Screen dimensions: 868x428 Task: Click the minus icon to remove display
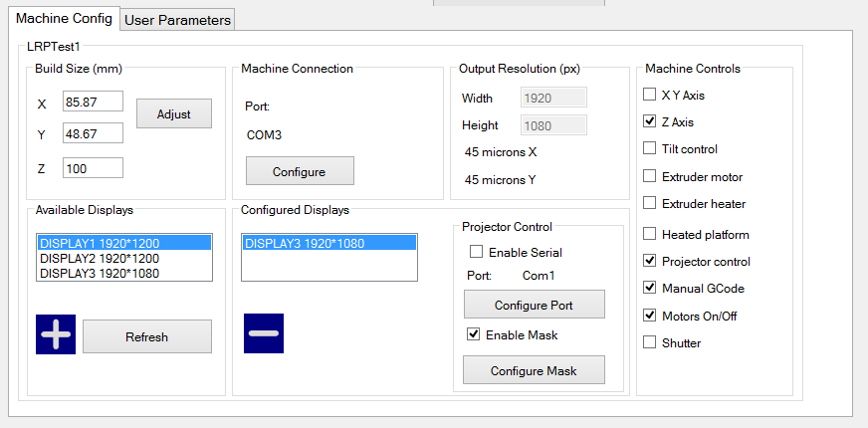click(x=264, y=333)
